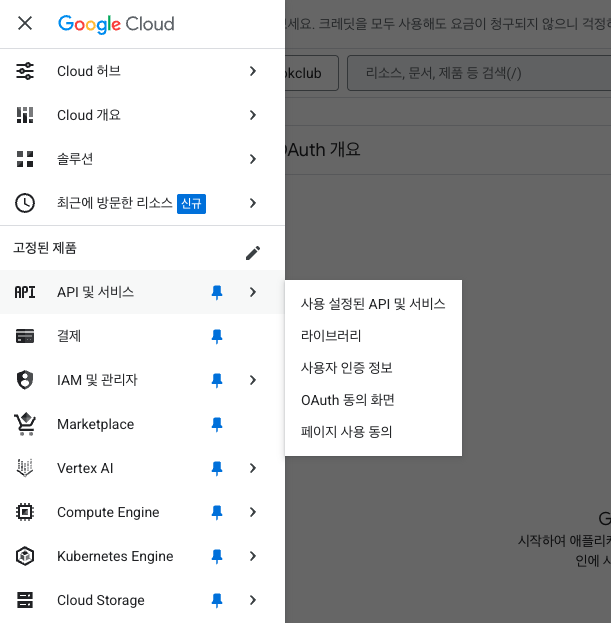
Task: Open the 솔루션 menu entry
Action: pos(142,159)
